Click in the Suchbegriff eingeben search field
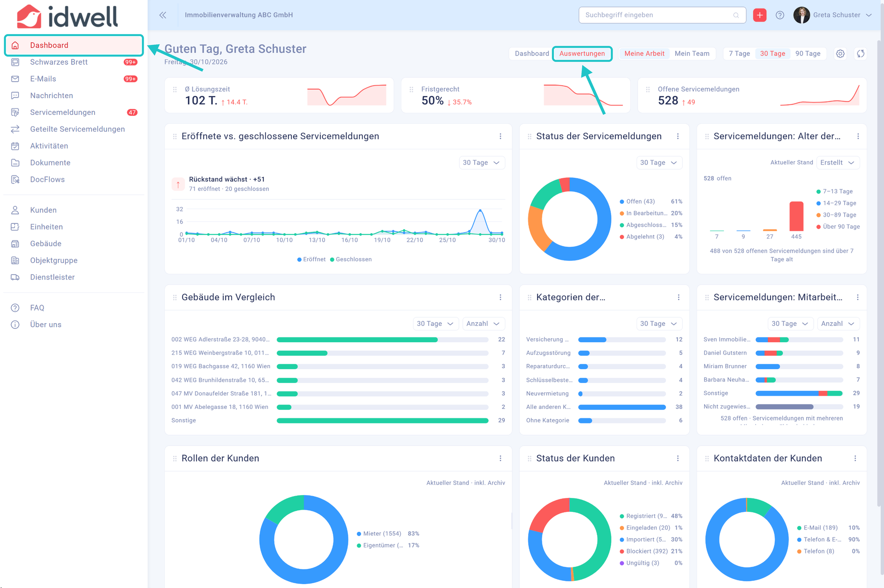This screenshot has height=588, width=884. click(662, 15)
